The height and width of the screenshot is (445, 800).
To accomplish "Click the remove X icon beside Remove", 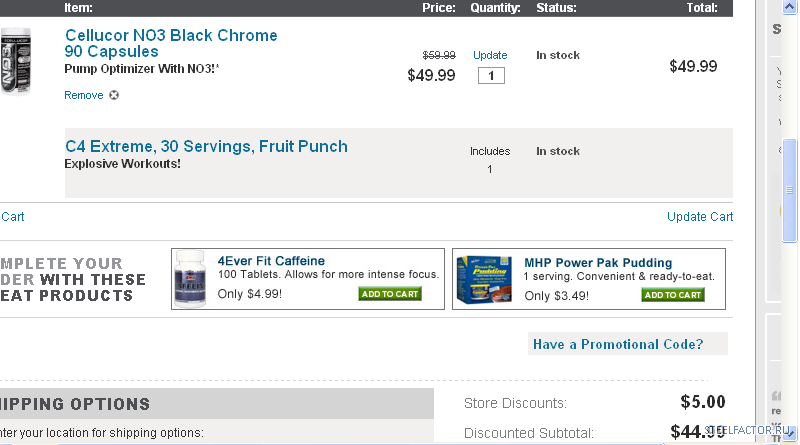I will 114,96.
